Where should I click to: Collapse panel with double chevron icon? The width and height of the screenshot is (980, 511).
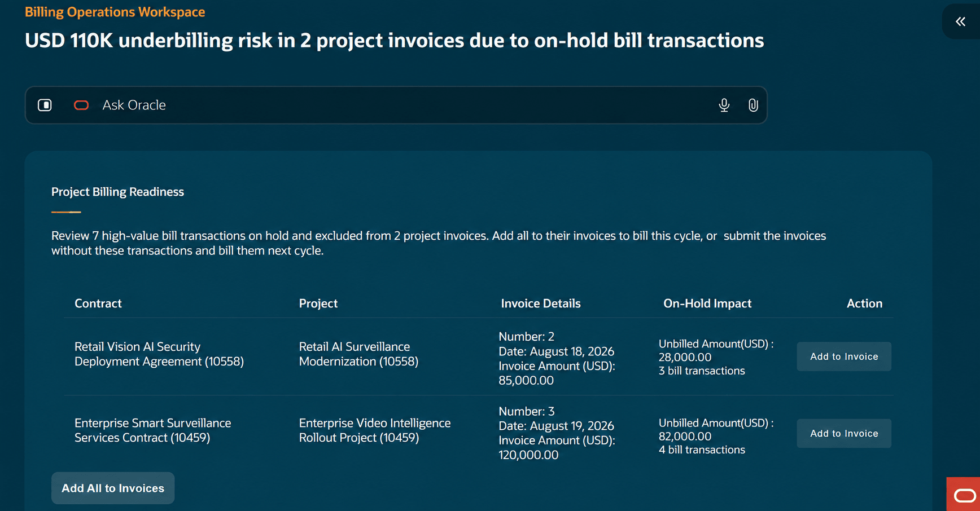point(960,21)
